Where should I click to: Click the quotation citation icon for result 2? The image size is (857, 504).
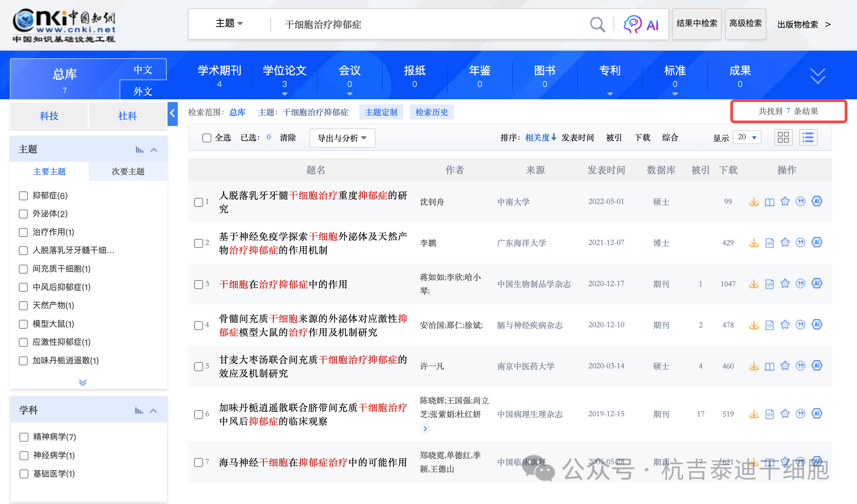point(800,242)
